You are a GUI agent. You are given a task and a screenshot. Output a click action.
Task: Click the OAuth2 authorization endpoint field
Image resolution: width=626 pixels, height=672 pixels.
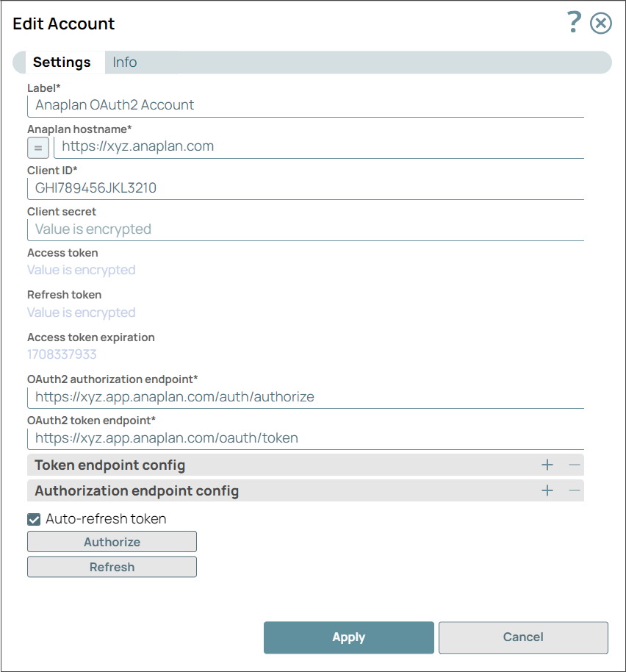pyautogui.click(x=294, y=397)
